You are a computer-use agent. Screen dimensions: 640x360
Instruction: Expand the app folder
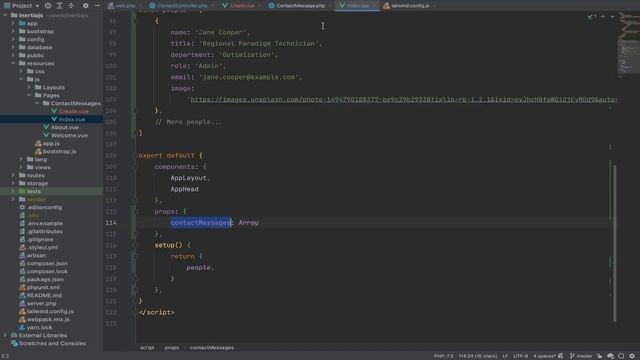pos(13,23)
